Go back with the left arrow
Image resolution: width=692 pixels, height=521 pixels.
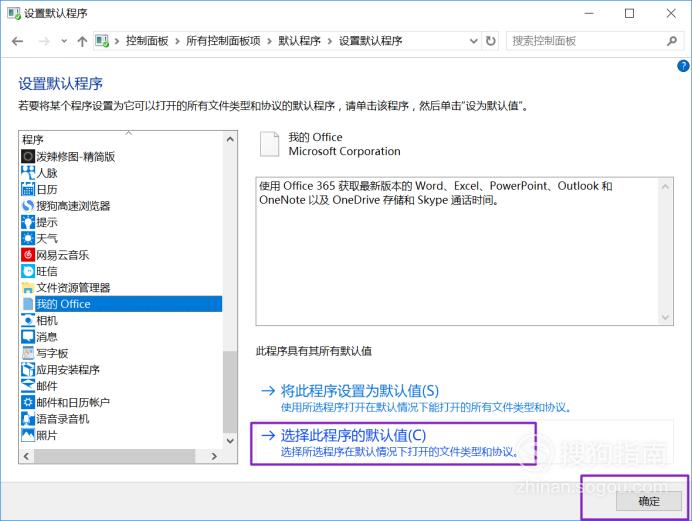[x=17, y=41]
